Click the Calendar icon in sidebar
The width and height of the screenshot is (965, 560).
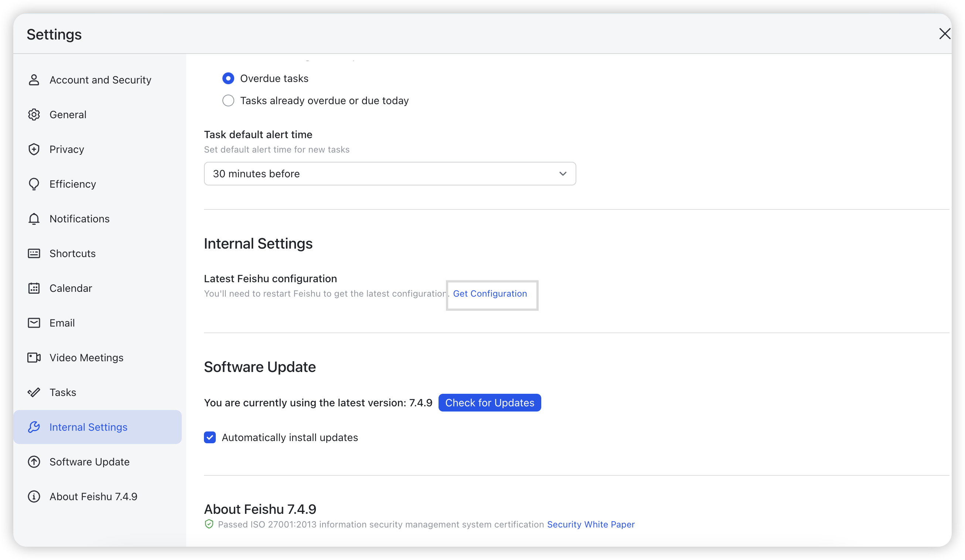pos(34,288)
